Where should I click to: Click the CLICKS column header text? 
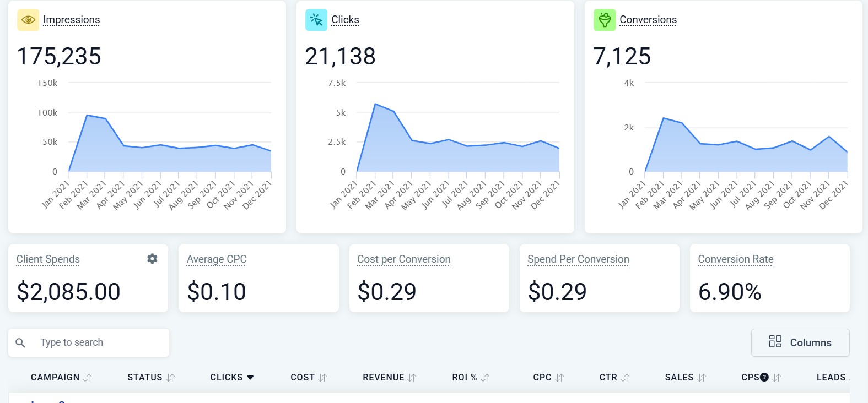click(x=227, y=377)
